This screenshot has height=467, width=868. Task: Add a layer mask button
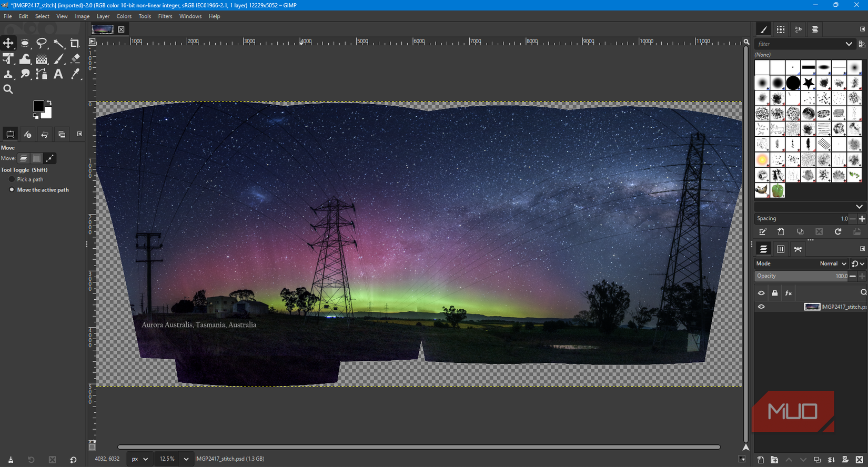tap(845, 460)
